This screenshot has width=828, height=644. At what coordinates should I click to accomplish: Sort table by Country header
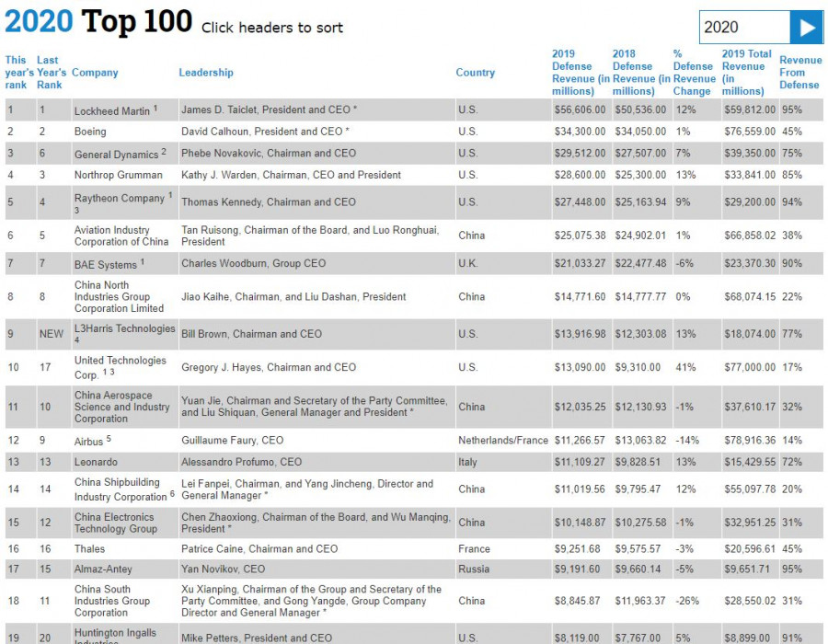(476, 73)
